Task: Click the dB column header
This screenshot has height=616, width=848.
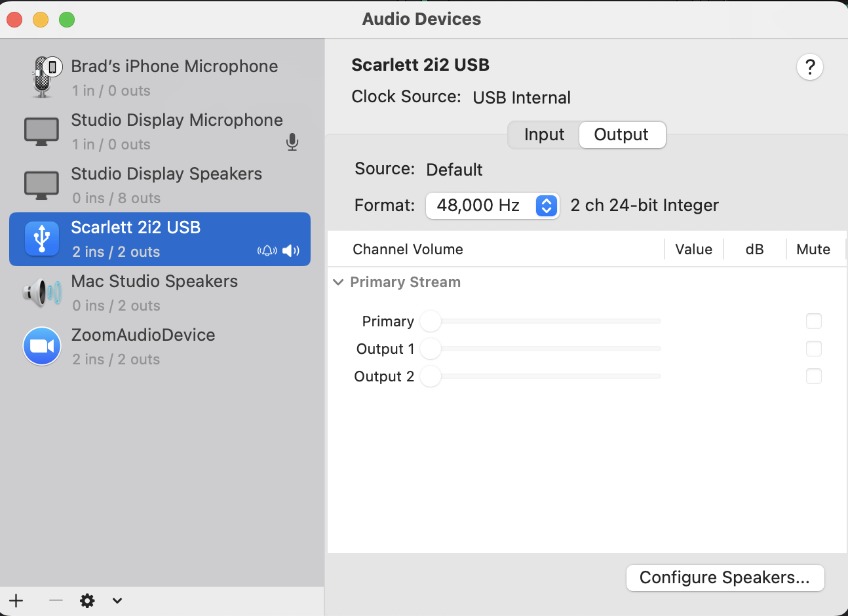Action: [754, 250]
